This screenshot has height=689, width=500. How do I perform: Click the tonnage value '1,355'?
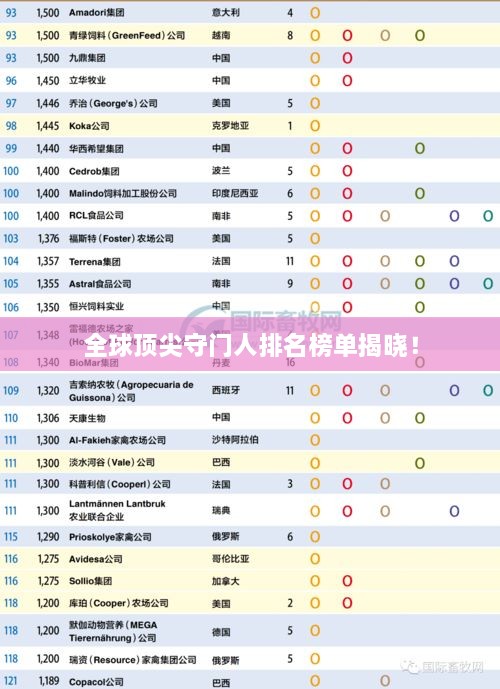pyautogui.click(x=48, y=284)
